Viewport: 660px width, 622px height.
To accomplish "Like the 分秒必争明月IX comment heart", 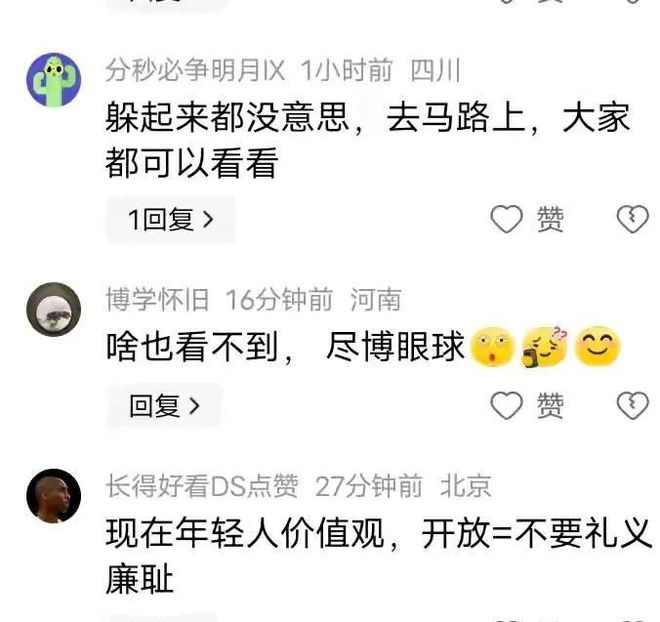I will click(x=506, y=219).
